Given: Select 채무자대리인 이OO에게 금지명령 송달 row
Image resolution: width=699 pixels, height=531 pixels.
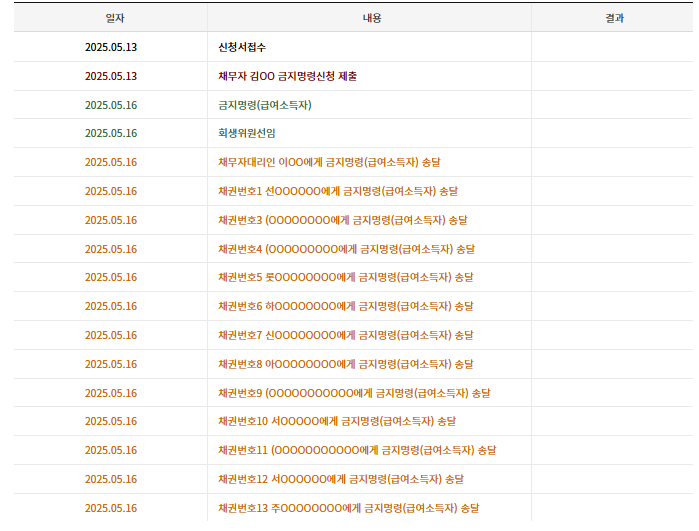Looking at the screenshot, I should click(353, 162).
